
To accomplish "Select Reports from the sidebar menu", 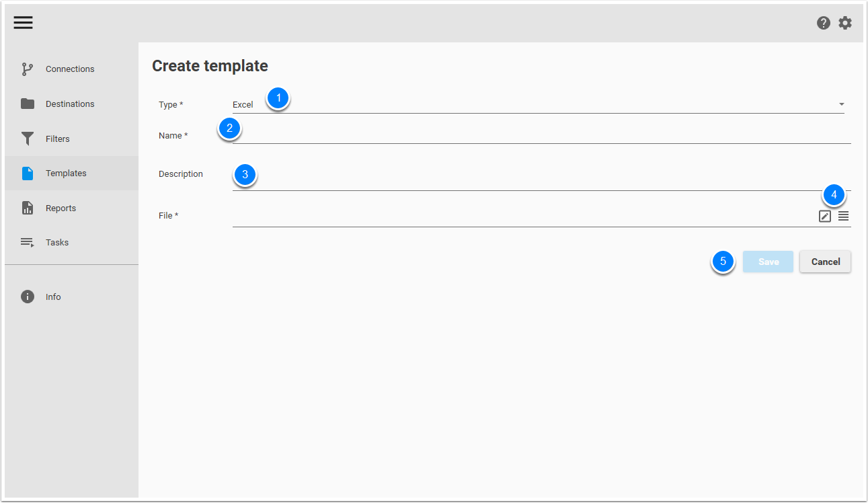I will (61, 208).
